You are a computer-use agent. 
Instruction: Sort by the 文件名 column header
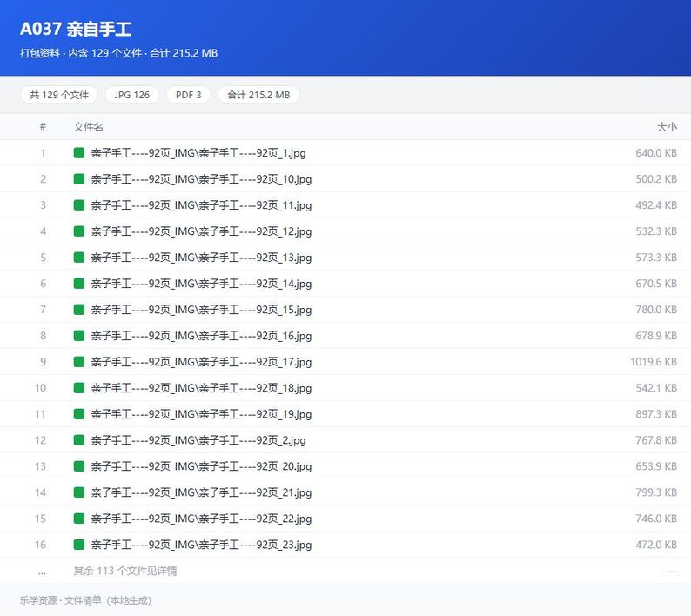point(88,127)
